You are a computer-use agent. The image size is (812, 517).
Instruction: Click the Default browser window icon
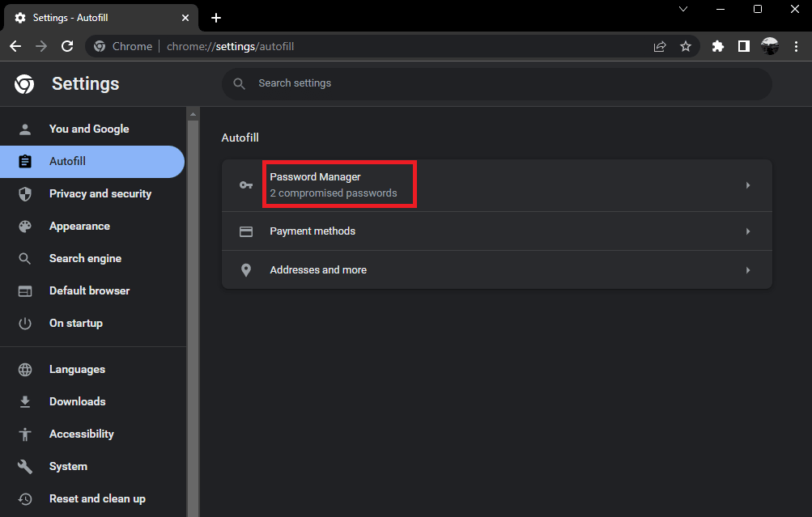(x=25, y=291)
